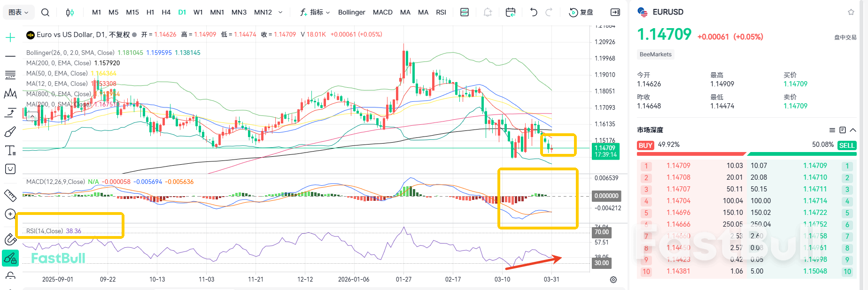Click the search magnifier icon in toolbar
868x290 pixels.
tap(45, 12)
